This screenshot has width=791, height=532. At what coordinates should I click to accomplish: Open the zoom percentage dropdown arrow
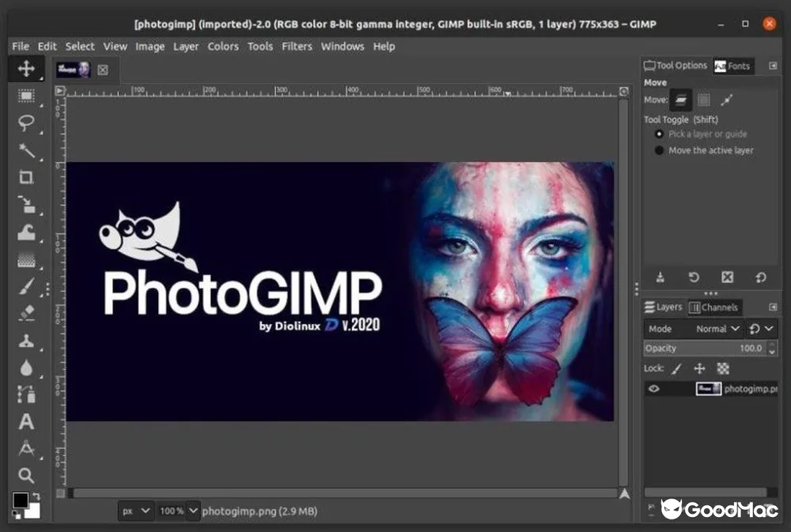click(193, 511)
